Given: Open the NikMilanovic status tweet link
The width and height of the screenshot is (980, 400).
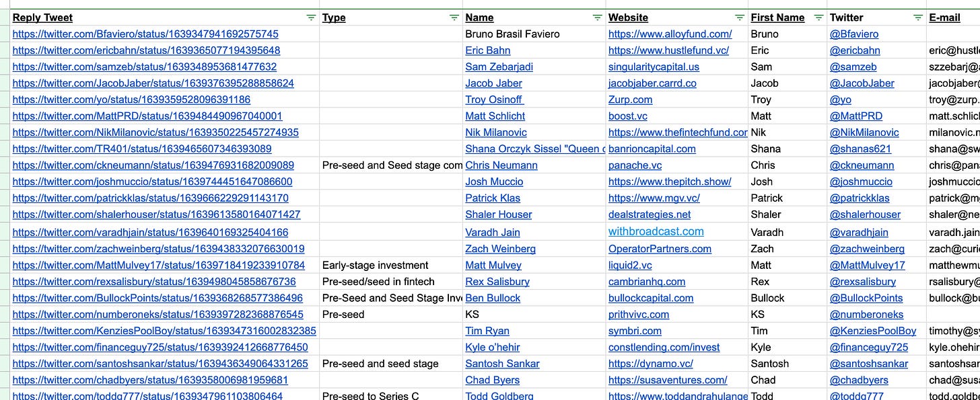Looking at the screenshot, I should pyautogui.click(x=155, y=132).
